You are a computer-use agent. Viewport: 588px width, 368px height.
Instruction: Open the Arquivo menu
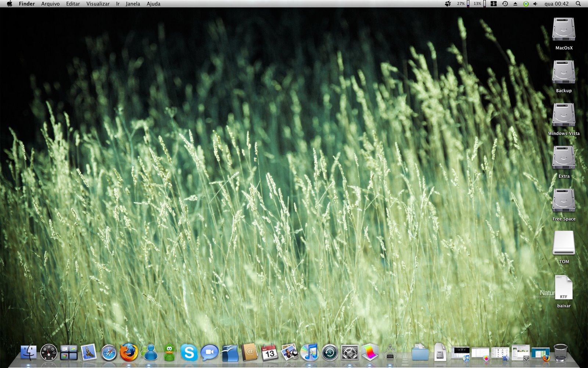[50, 4]
